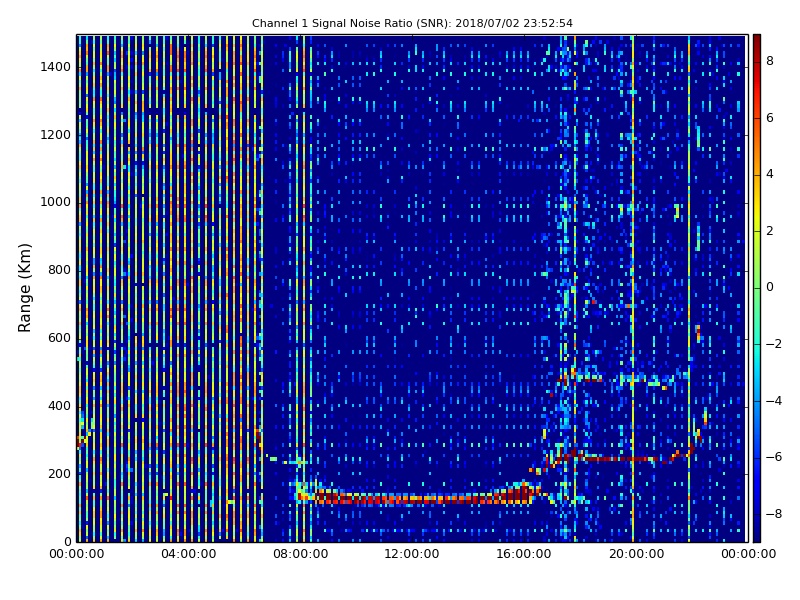Click the 'Range (Km)' y-axis label

pos(24,288)
